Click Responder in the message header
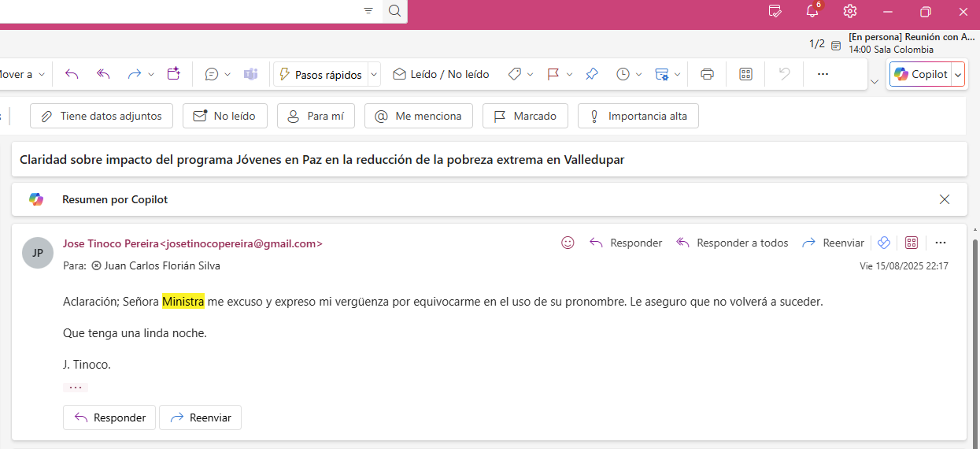 [626, 243]
